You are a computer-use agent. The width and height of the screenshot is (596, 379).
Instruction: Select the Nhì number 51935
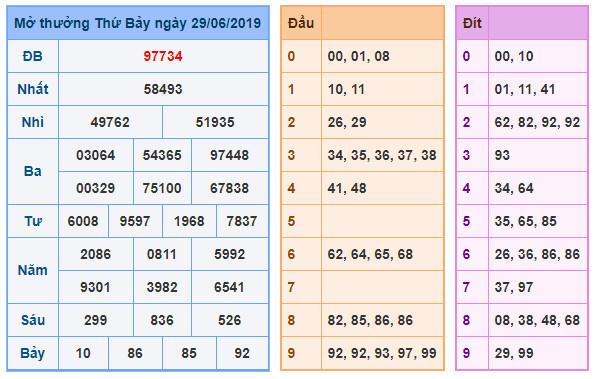click(215, 122)
